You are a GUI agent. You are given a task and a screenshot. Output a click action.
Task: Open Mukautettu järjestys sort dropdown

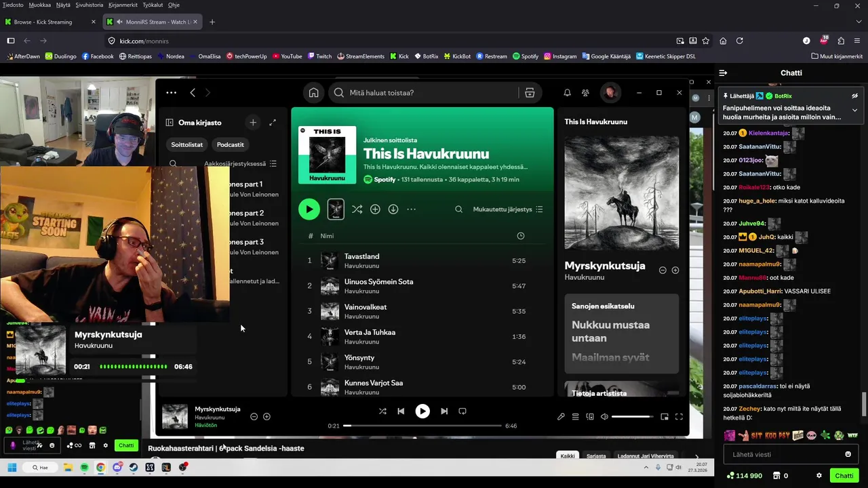tap(508, 209)
